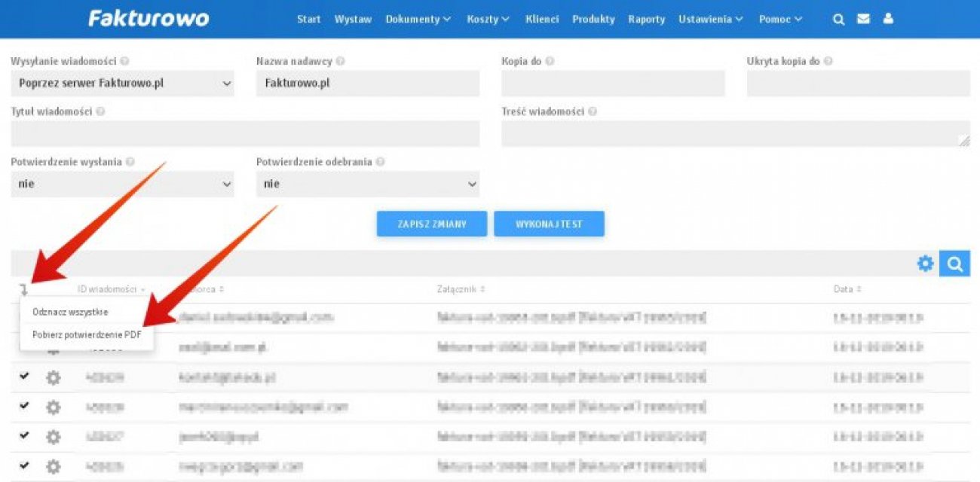Click the blue search button above table
The height and width of the screenshot is (482, 980).
click(x=955, y=264)
